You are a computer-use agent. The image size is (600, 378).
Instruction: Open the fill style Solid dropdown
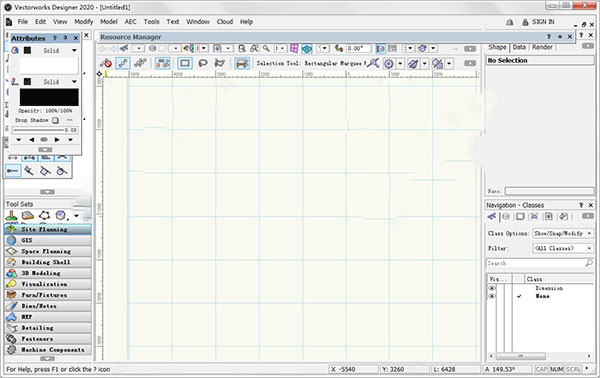click(74, 51)
